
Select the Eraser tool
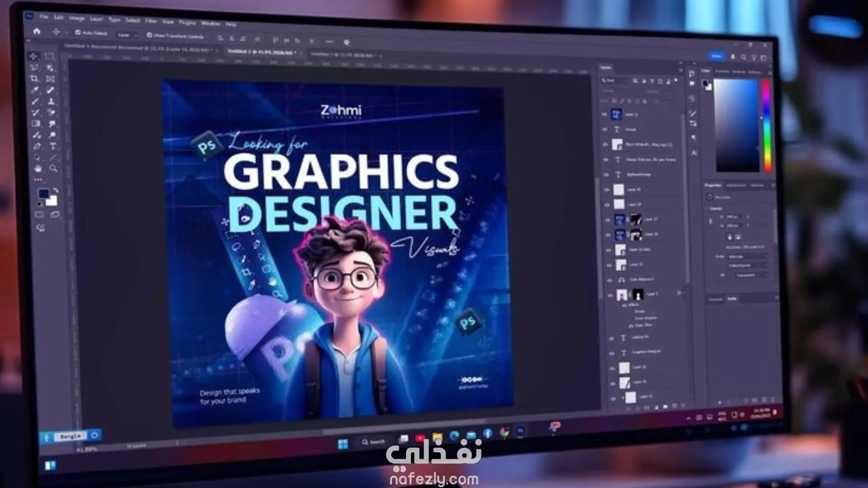(x=52, y=113)
